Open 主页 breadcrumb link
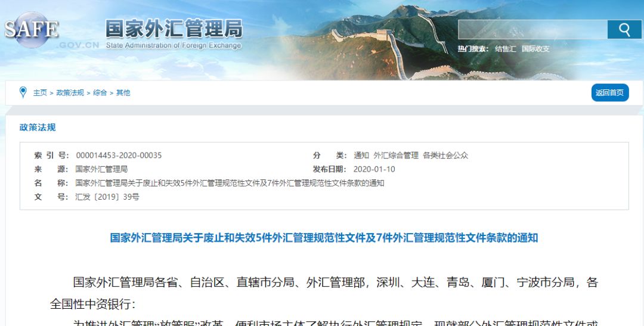 [x=40, y=93]
